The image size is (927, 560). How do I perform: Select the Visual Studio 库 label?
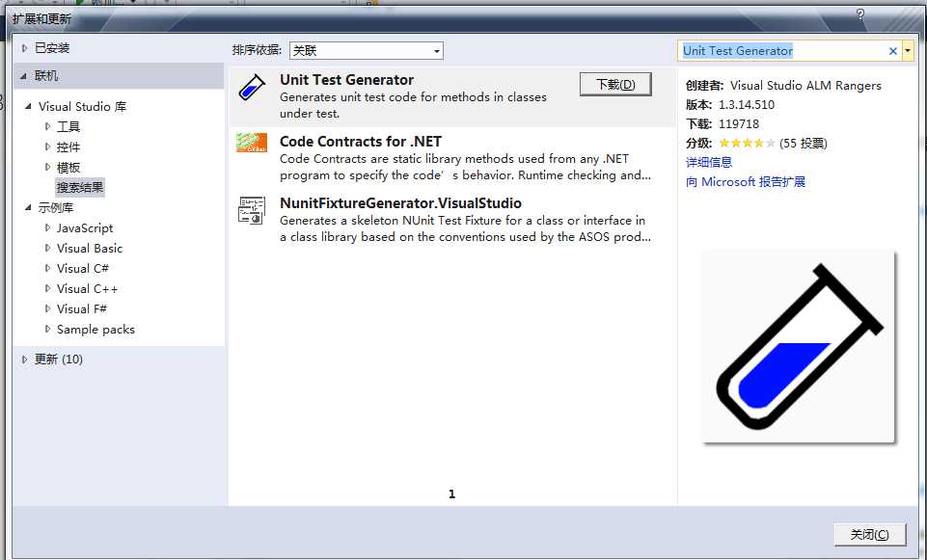pos(83,106)
